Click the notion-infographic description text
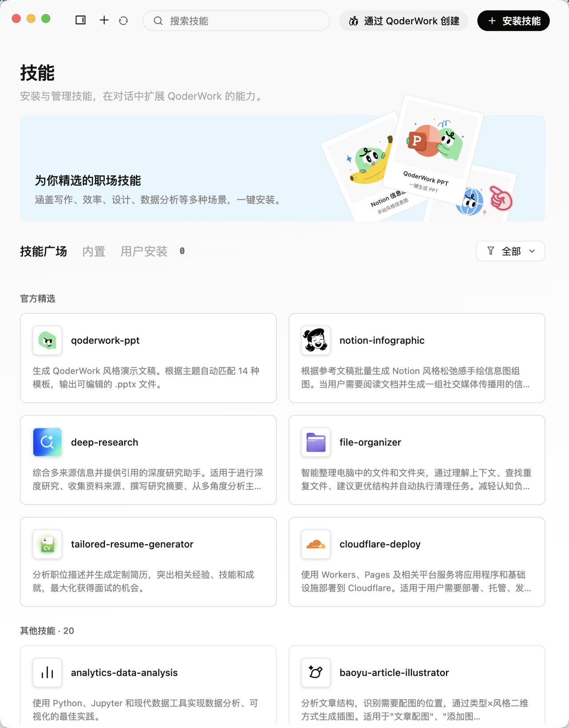This screenshot has width=569, height=728. tap(416, 378)
